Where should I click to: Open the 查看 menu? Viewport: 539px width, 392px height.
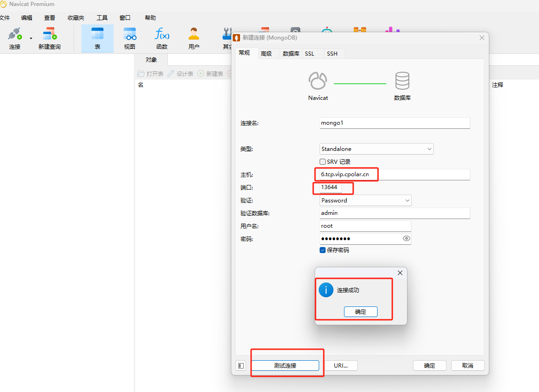[x=50, y=18]
